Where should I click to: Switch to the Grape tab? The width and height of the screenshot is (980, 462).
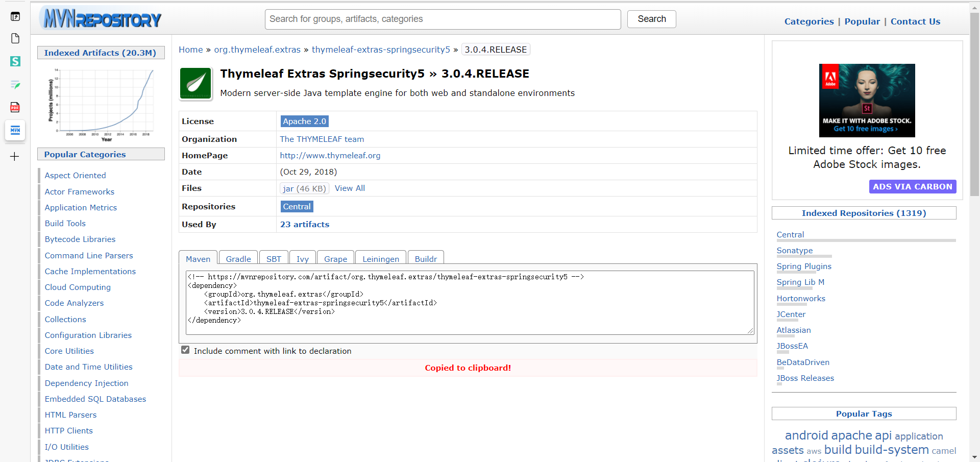(x=335, y=259)
